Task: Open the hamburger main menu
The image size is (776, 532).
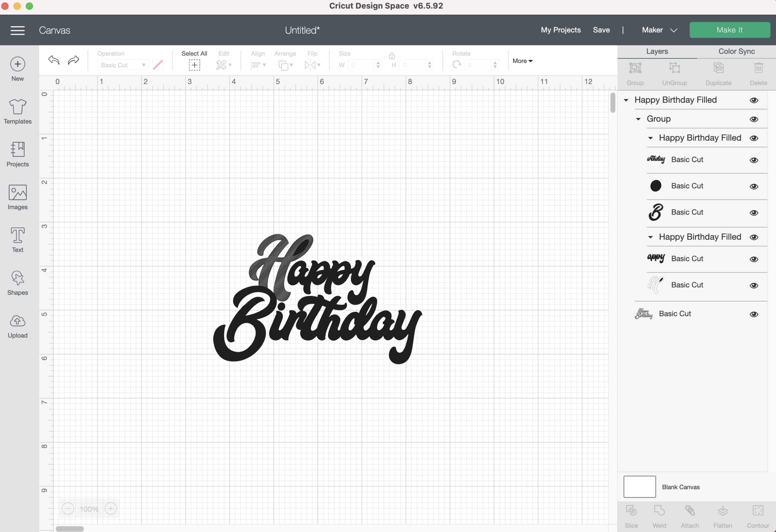Action: (x=17, y=30)
